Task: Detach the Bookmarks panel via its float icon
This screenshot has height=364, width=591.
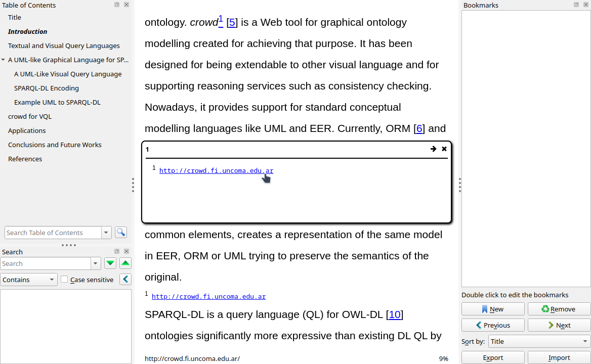Action: click(575, 5)
